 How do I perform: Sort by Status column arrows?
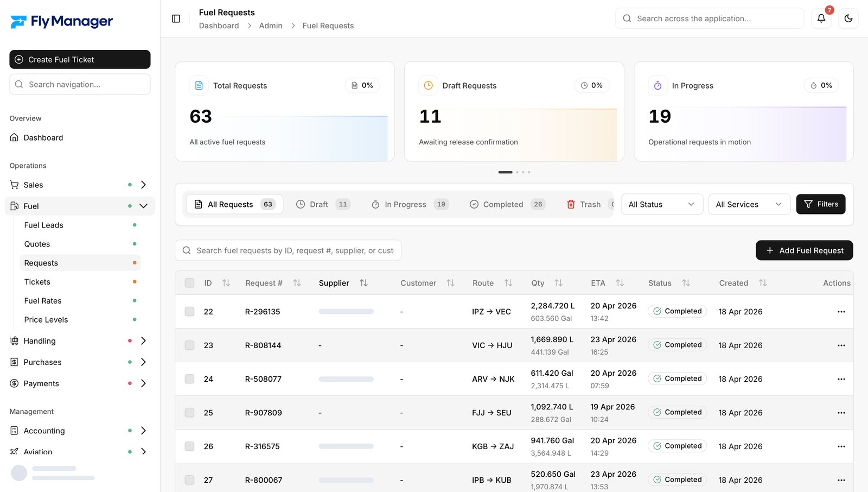[x=686, y=283]
